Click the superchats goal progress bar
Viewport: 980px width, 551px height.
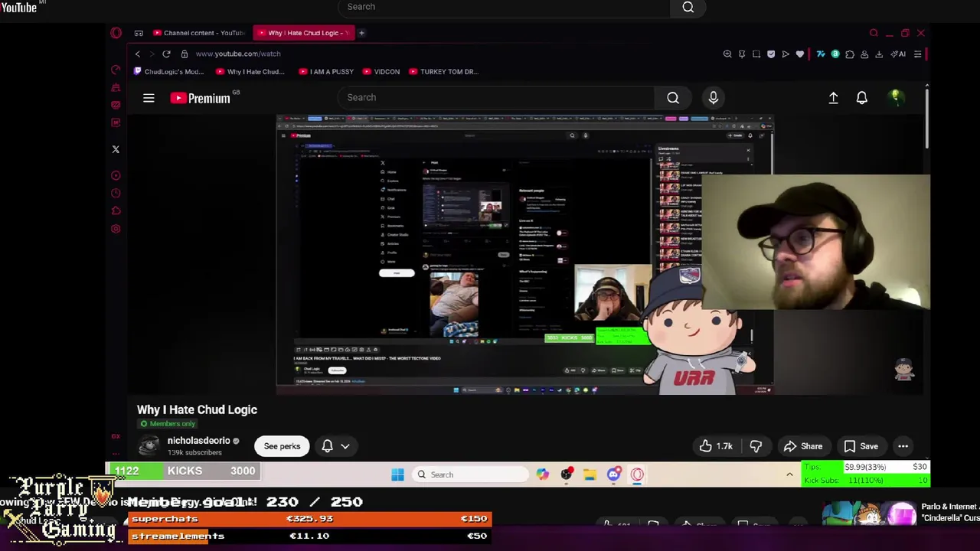[309, 519]
